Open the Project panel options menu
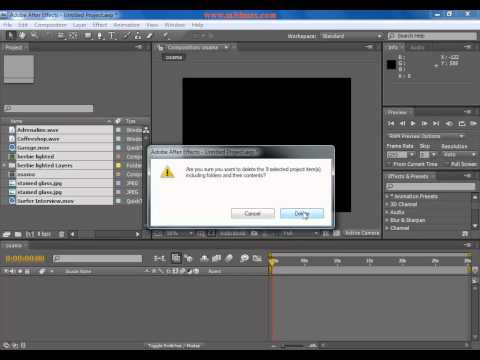The width and height of the screenshot is (480, 360). [139, 47]
